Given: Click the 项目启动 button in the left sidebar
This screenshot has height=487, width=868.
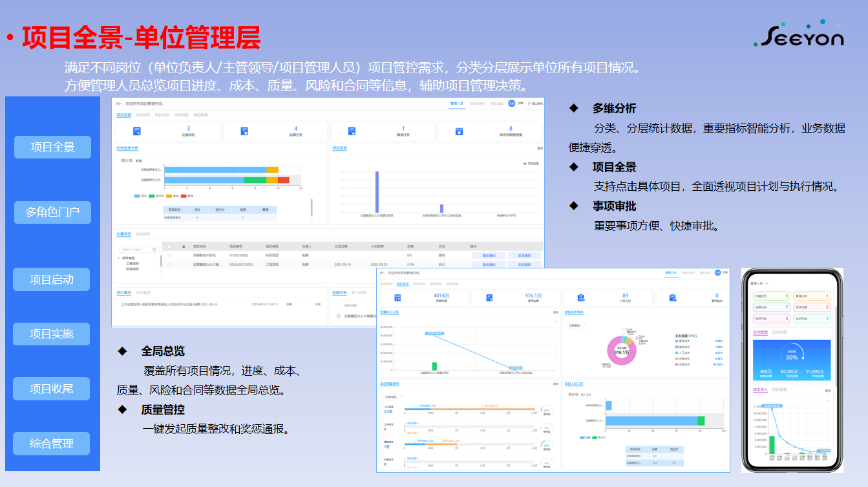Looking at the screenshot, I should pos(52,279).
